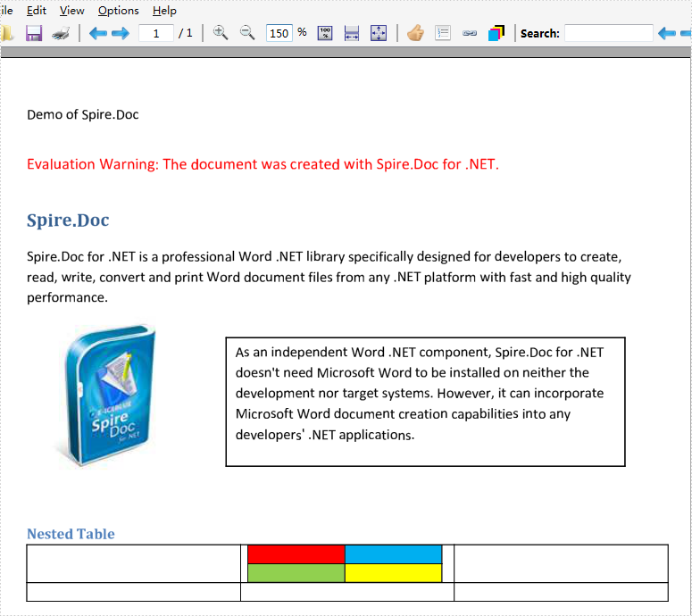The height and width of the screenshot is (616, 692).
Task: Open the Help menu
Action: pyautogui.click(x=164, y=11)
